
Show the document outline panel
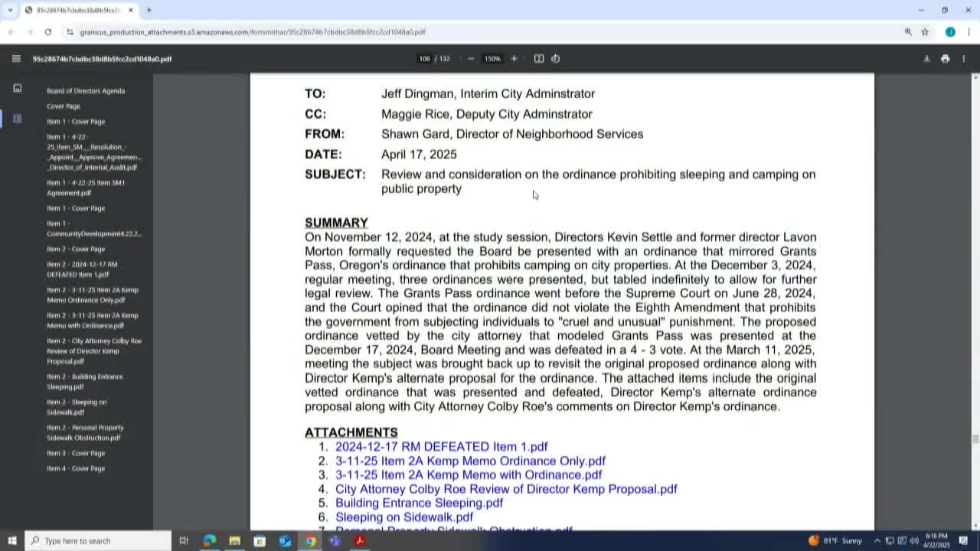click(x=18, y=119)
